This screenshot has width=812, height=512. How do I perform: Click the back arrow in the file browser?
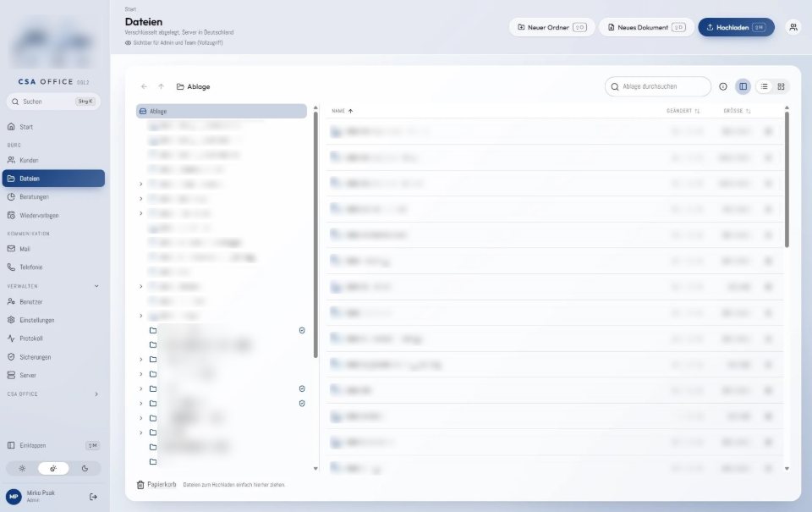click(x=144, y=86)
